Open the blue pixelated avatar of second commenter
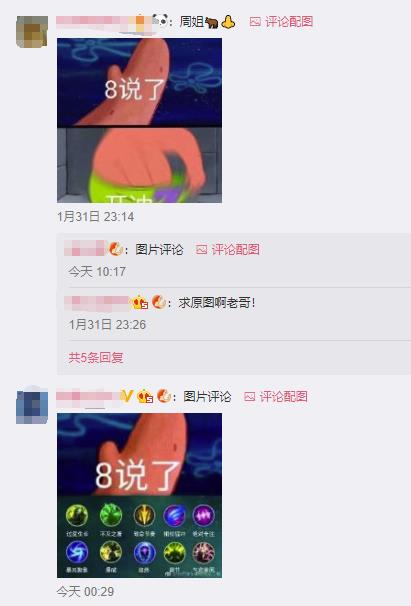Viewport: 411px width, 606px height. point(32,407)
